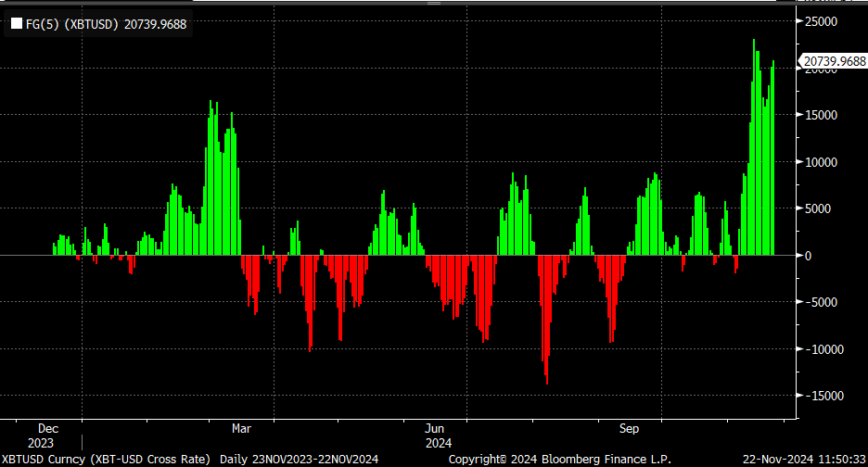Viewport: 868px width, 467px height.
Task: Click the 25000 y-axis label
Action: click(x=821, y=21)
